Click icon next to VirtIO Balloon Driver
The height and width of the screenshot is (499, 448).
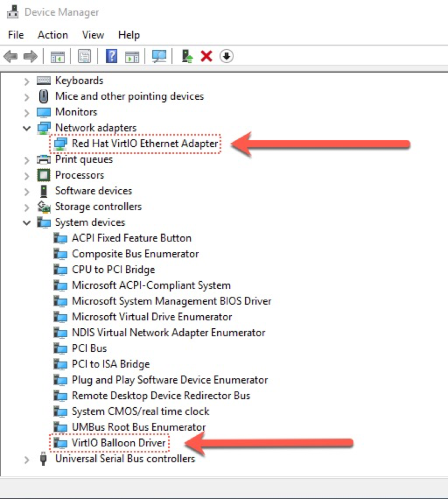click(60, 442)
